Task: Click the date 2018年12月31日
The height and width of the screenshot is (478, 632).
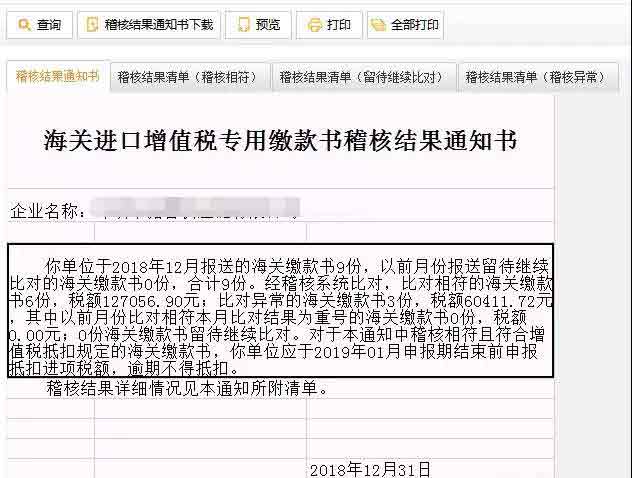Action: 370,469
